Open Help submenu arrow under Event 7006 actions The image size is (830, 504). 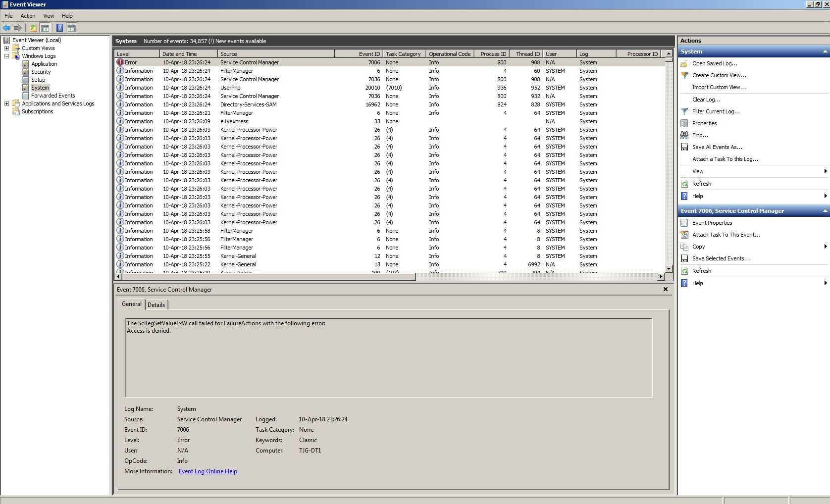825,283
